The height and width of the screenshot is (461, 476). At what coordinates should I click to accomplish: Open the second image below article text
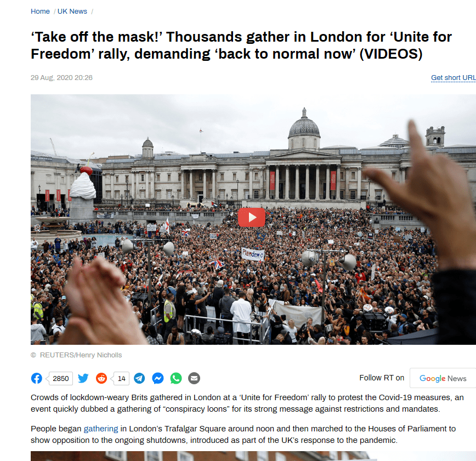click(253, 456)
